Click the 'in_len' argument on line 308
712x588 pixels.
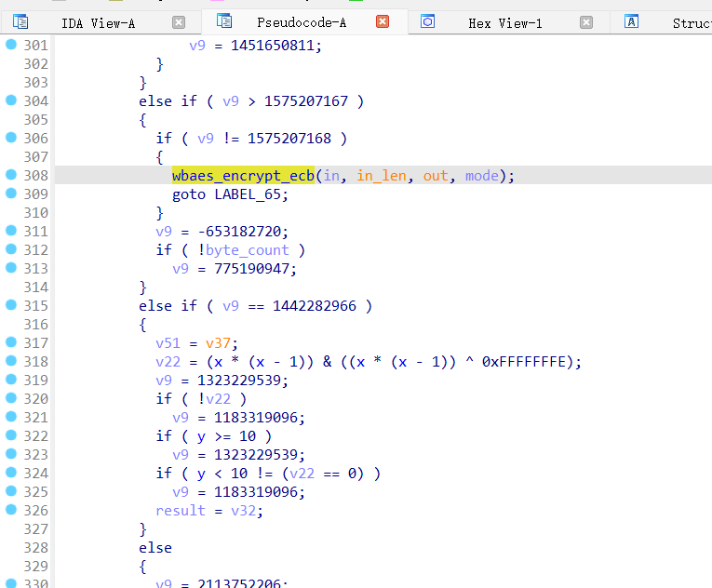pos(382,175)
